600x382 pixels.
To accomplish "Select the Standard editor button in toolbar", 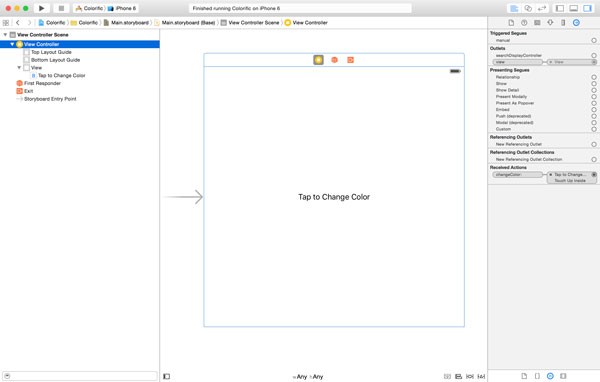I will click(514, 8).
